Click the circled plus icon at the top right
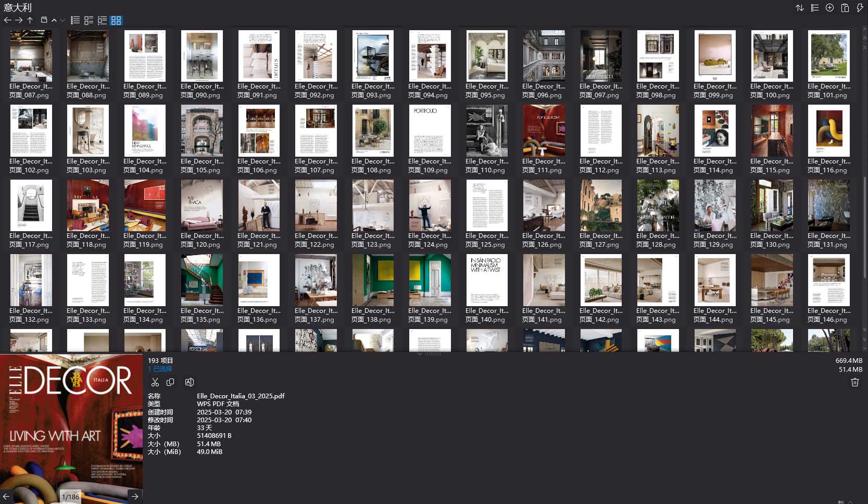The height and width of the screenshot is (504, 868). click(x=830, y=8)
